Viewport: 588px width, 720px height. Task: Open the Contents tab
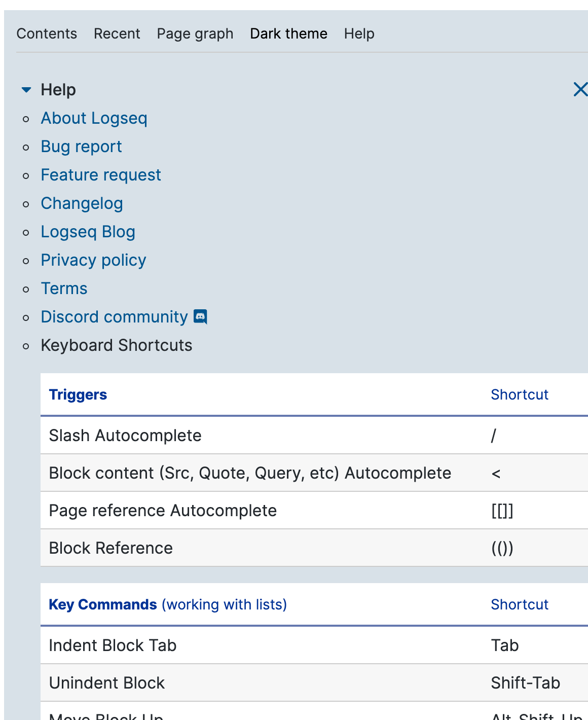tap(47, 33)
